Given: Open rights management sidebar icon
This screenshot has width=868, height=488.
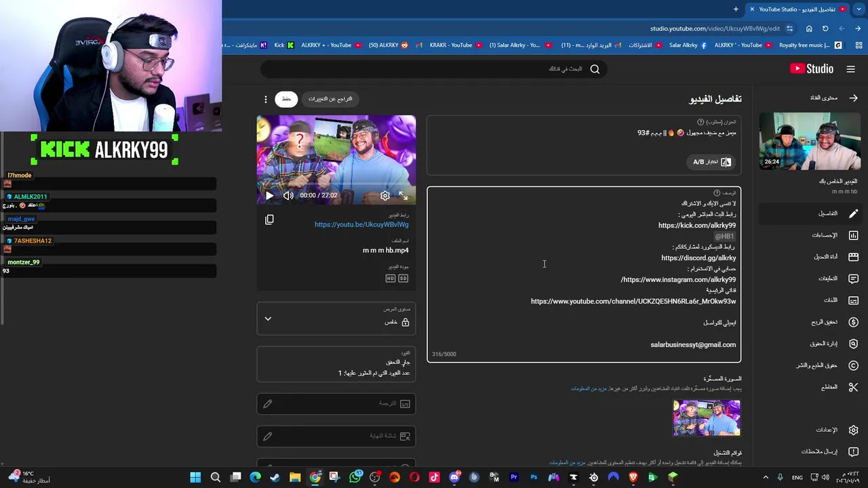Looking at the screenshot, I should coord(853,344).
